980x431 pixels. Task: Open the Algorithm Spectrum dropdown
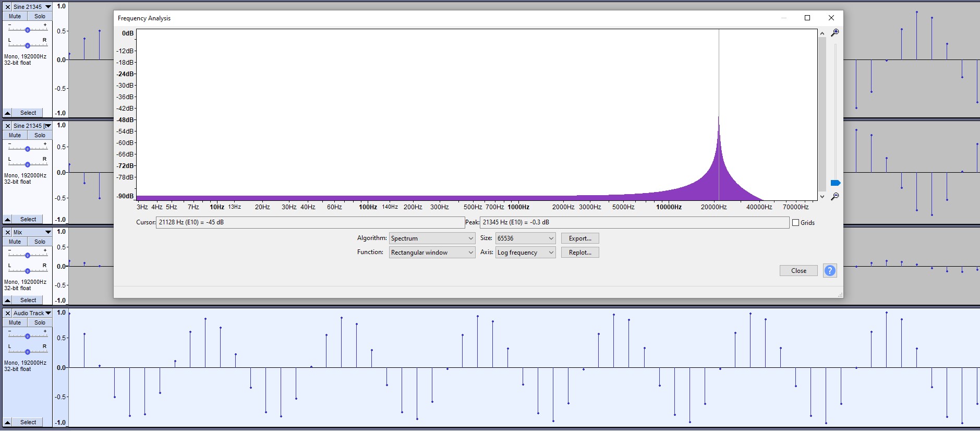432,238
